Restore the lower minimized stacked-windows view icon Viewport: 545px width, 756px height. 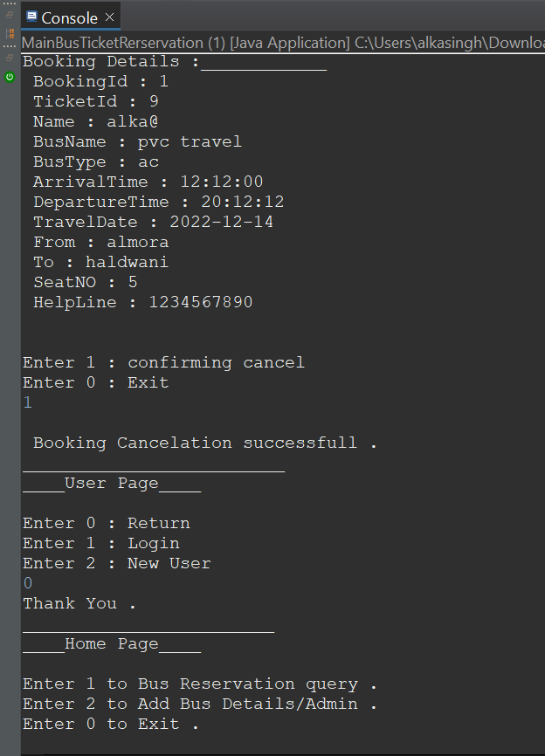tap(10, 57)
